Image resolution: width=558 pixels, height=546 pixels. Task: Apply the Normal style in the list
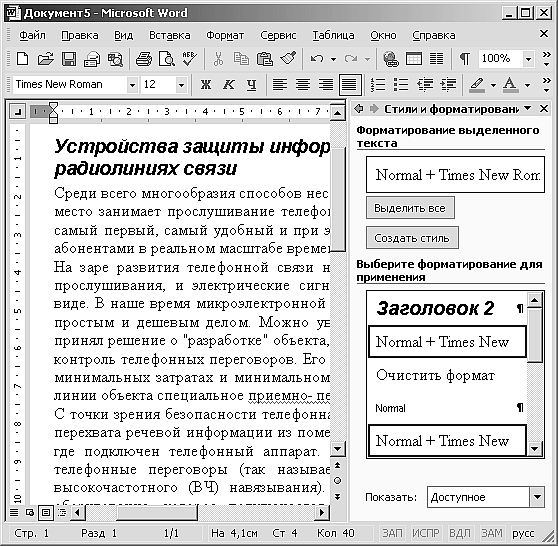447,408
